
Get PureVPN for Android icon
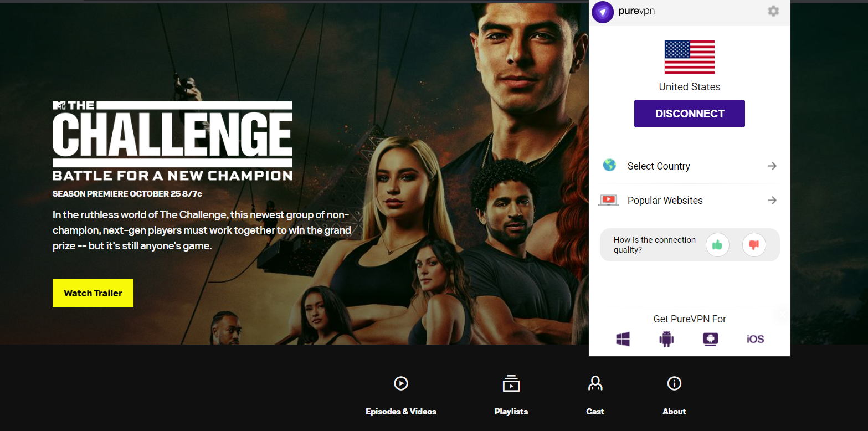[x=666, y=339]
